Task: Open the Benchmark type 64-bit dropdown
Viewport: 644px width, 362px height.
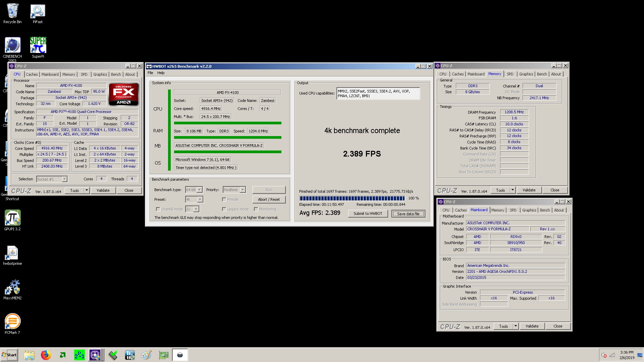Action: [194, 190]
